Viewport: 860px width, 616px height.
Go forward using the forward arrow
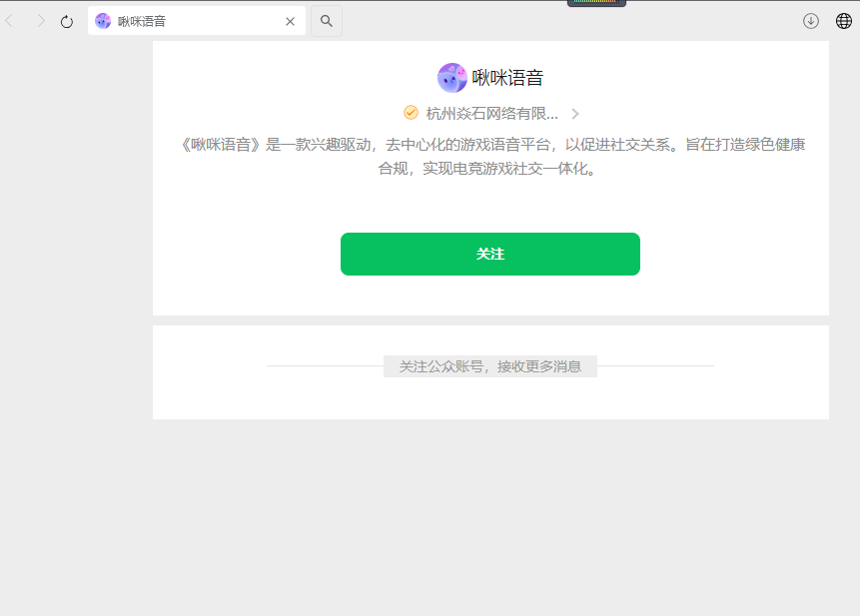tap(41, 21)
